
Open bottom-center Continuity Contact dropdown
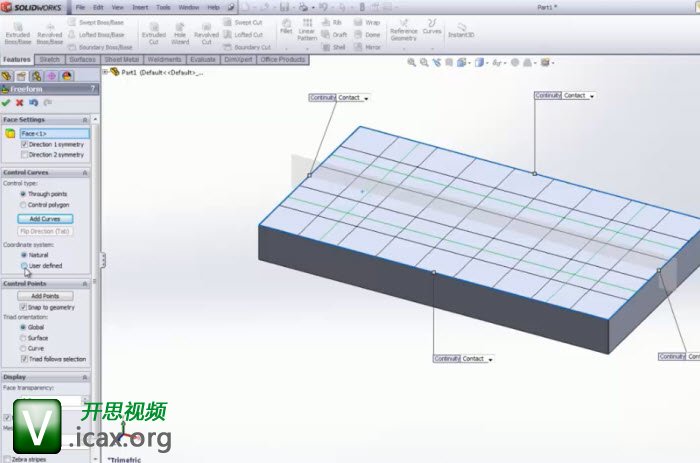click(x=491, y=359)
